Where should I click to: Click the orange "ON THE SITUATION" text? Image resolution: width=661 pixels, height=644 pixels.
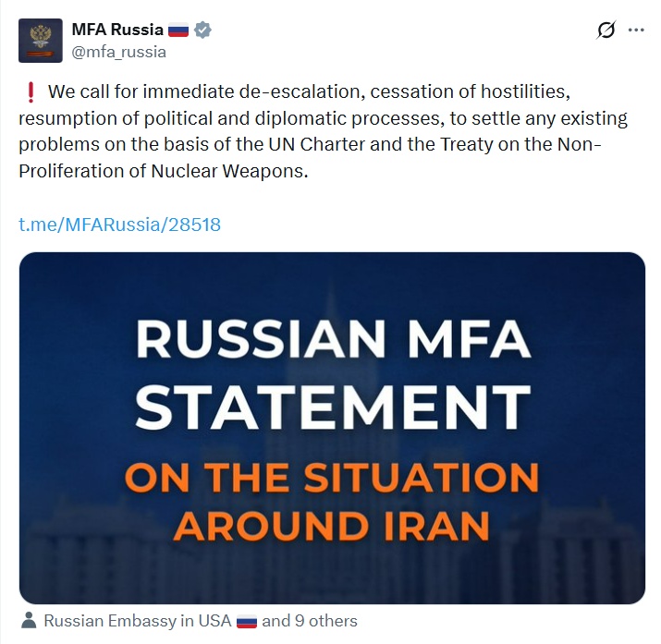332,478
